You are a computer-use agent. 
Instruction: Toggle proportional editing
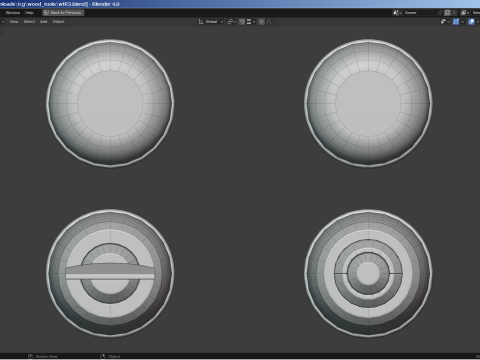[262, 22]
